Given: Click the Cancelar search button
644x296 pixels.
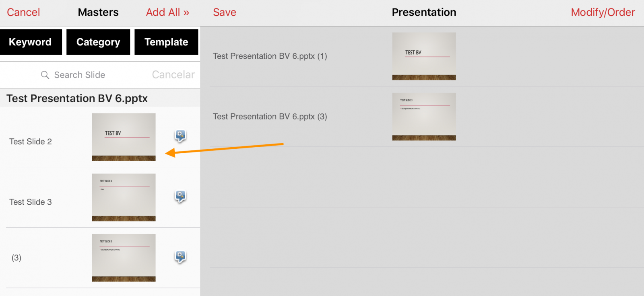Looking at the screenshot, I should (173, 75).
